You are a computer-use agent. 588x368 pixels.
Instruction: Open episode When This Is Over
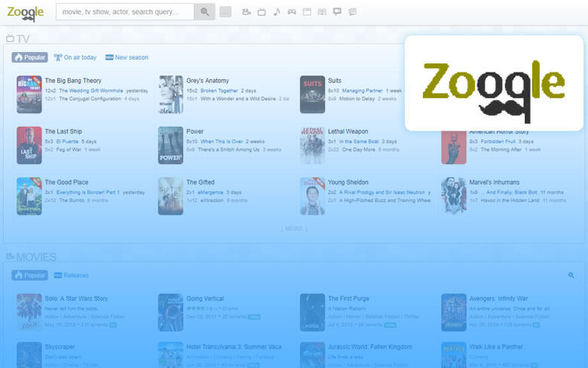pyautogui.click(x=222, y=142)
